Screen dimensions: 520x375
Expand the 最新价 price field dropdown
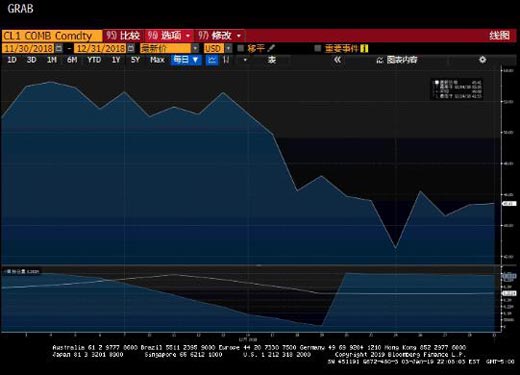pyautogui.click(x=195, y=48)
